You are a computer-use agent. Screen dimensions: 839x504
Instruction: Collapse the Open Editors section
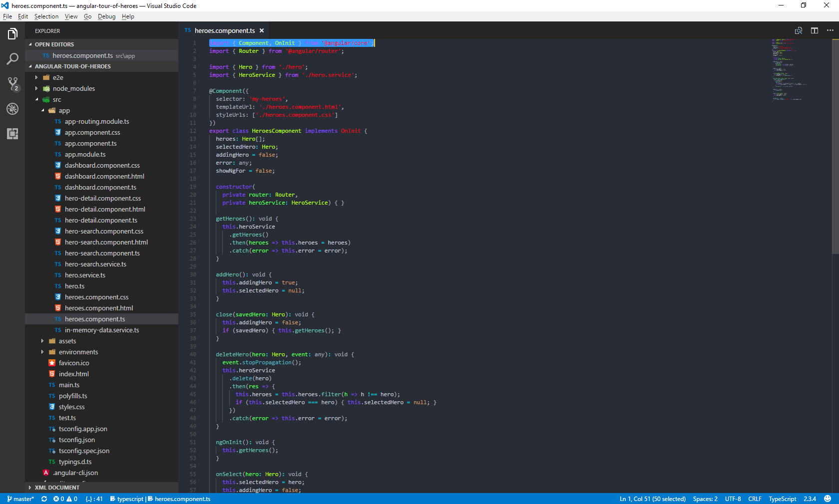[30, 44]
